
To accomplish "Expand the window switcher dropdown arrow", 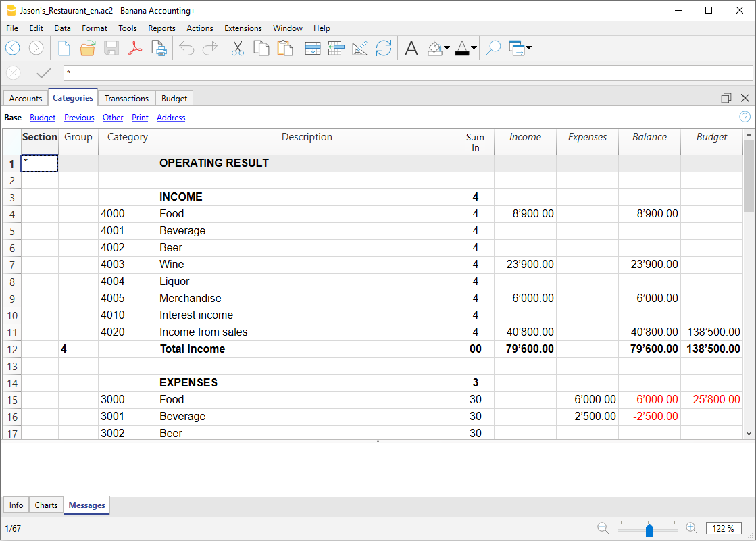I will coord(529,48).
